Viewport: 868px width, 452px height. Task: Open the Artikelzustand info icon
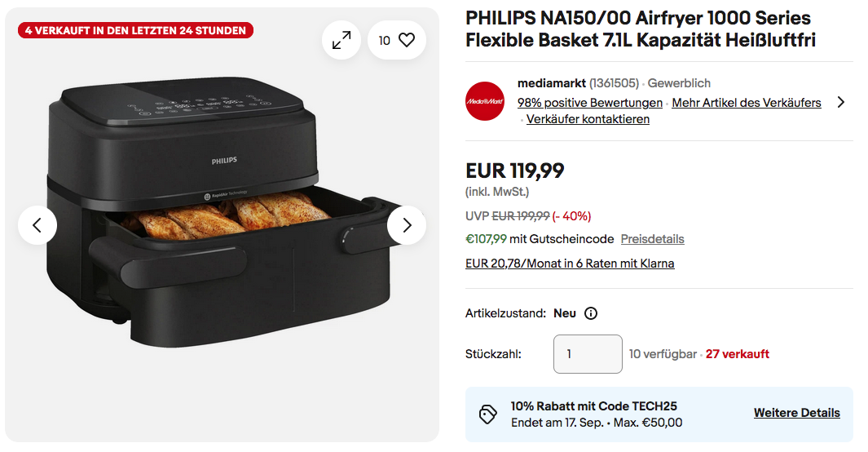[x=591, y=313]
